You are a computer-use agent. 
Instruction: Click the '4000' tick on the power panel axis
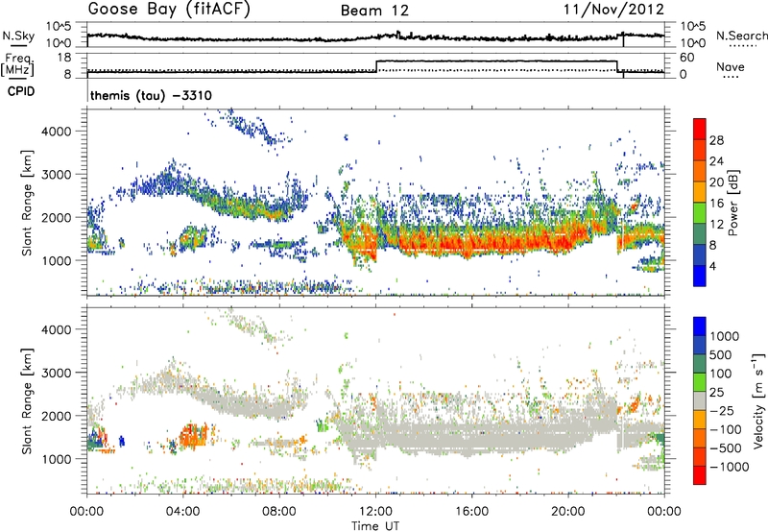57,132
